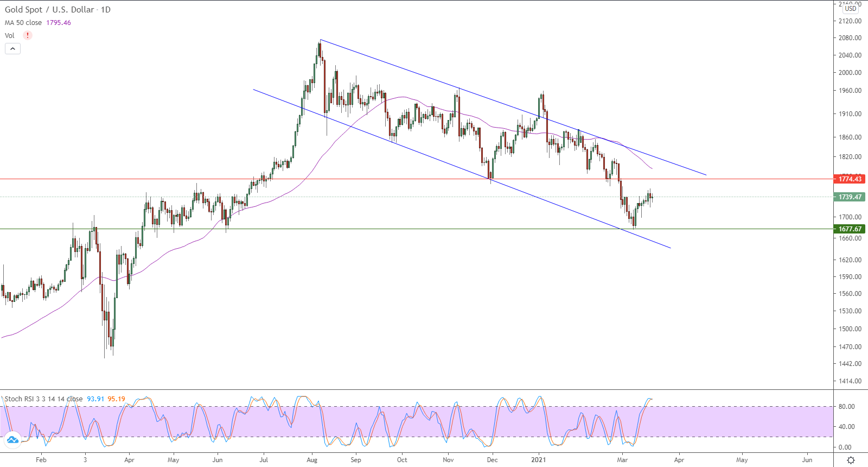Select the MA 50 close legend
Screen dimensions: 868x467
23,23
